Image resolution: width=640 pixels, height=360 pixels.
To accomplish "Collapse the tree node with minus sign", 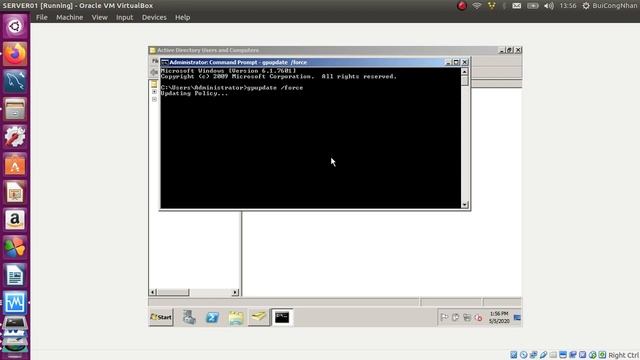I will (154, 99).
